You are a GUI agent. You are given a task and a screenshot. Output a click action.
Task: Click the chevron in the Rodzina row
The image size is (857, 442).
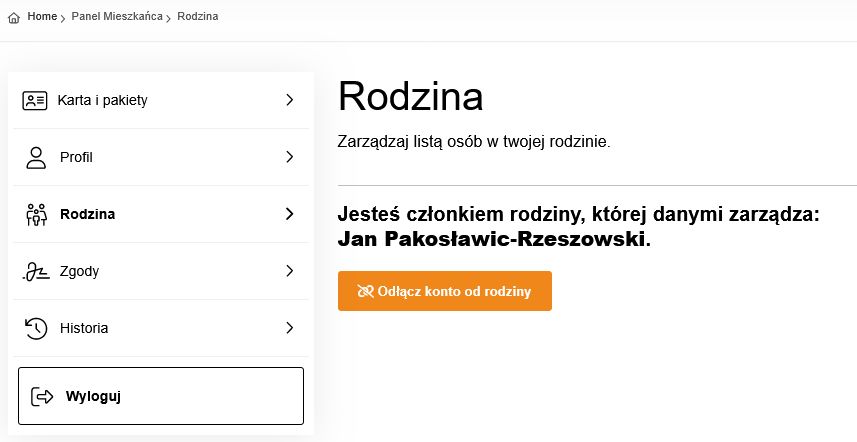pyautogui.click(x=290, y=214)
